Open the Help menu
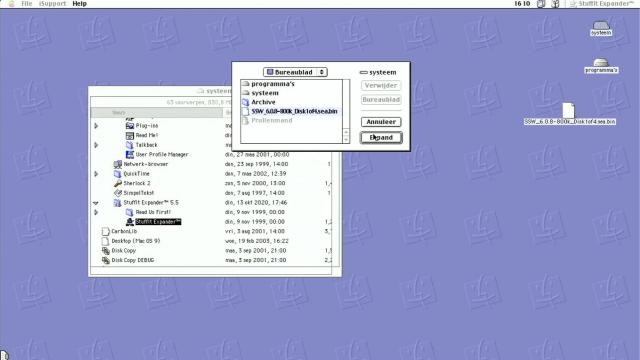The image size is (640, 360). pyautogui.click(x=79, y=4)
